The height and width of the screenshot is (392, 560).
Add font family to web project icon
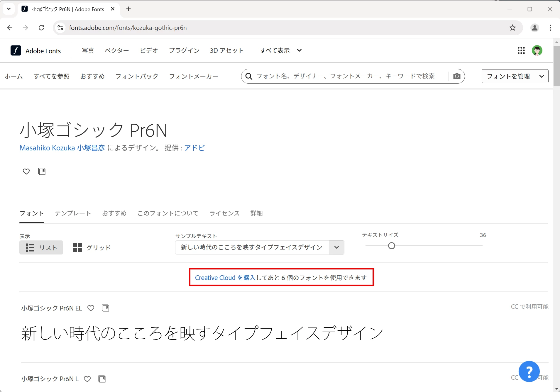[42, 171]
